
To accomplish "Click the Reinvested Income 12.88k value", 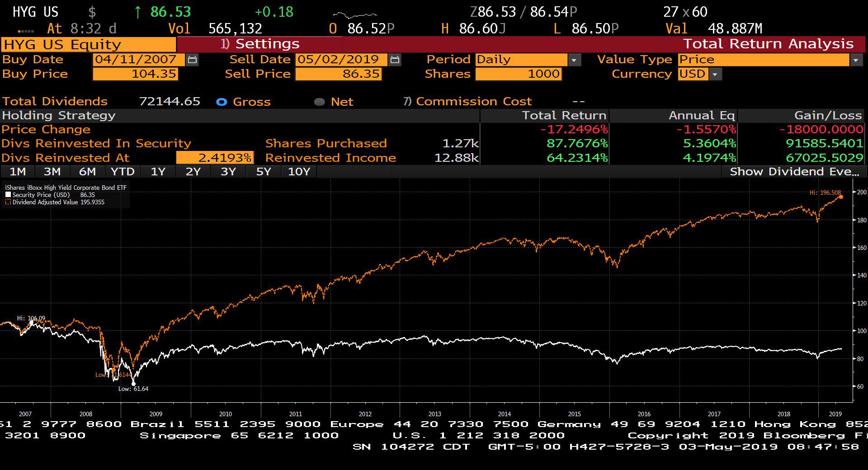I will [456, 158].
